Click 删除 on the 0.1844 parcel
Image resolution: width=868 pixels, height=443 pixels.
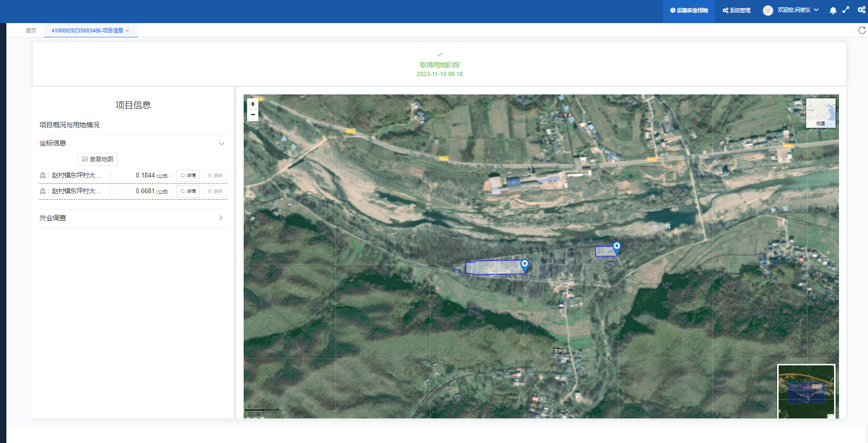point(215,176)
